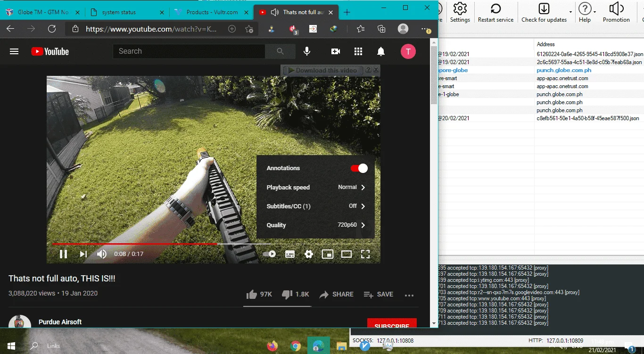Expand the Check for updates dropdown arrow

pos(570,12)
